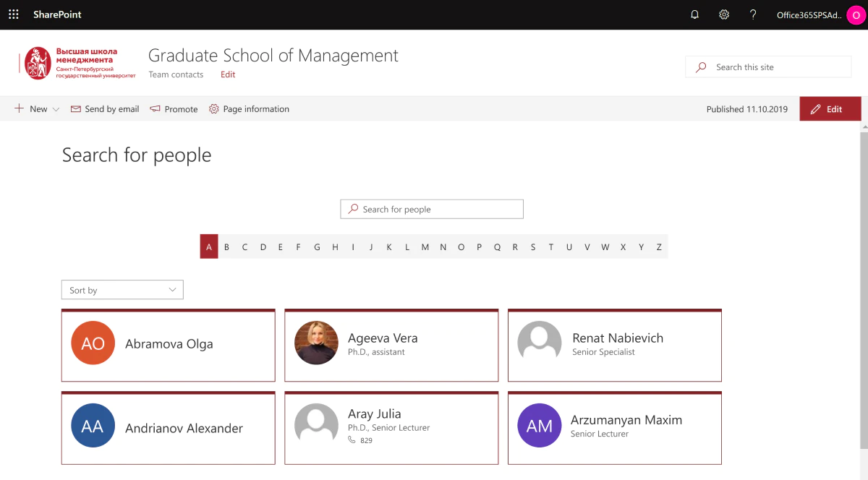Open the user account avatar
Viewport: 868px width, 480px height.
click(856, 15)
